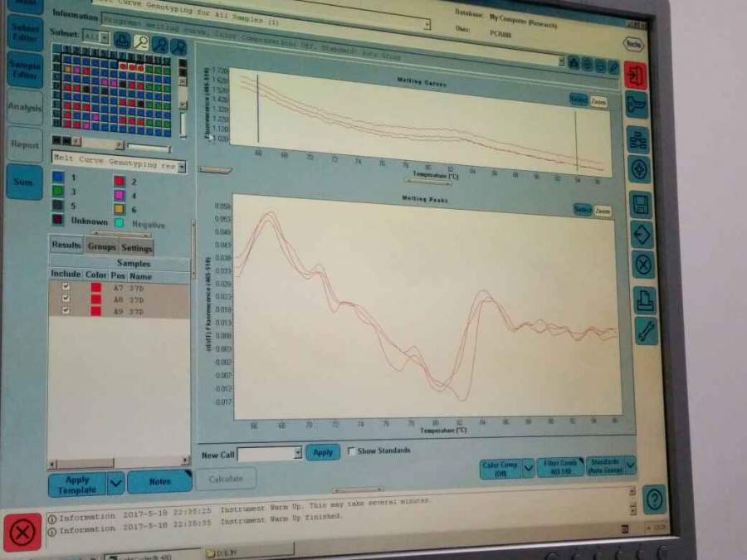Viewport: 747px width, 560px height.
Task: Click the first blue zoom icon above the plate
Action: [x=159, y=45]
